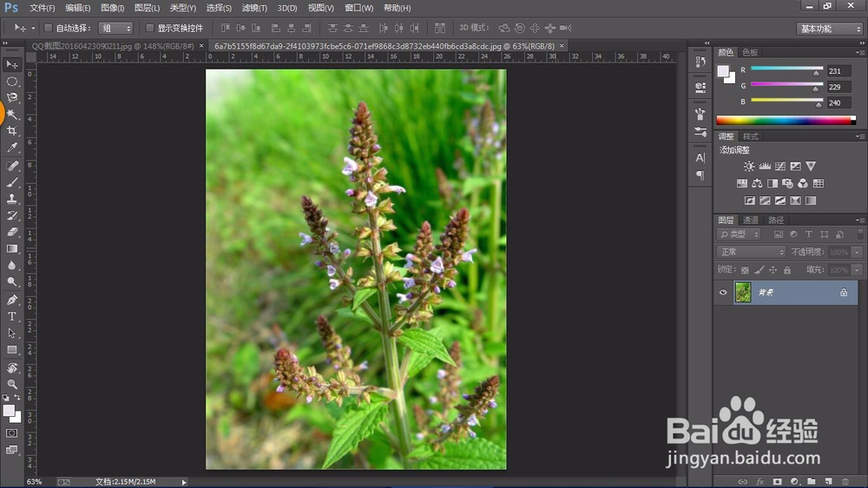
Task: Select the Eraser tool
Action: pyautogui.click(x=11, y=232)
